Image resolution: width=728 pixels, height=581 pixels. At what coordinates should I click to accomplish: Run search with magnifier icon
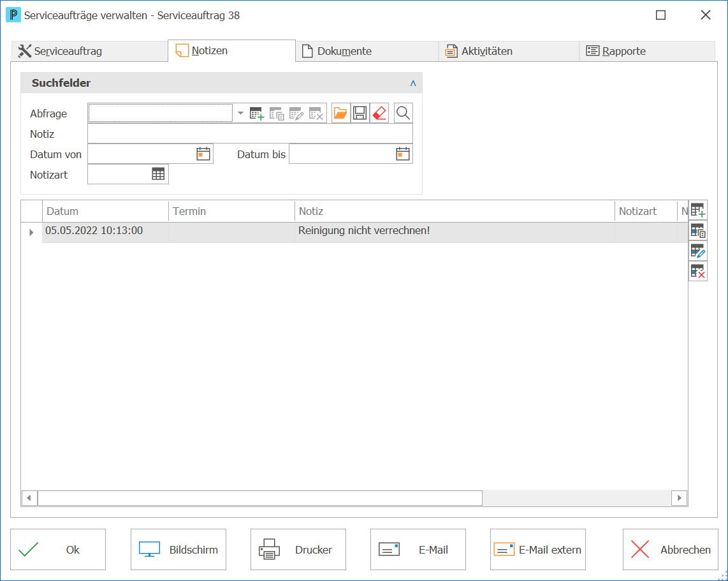(x=403, y=113)
